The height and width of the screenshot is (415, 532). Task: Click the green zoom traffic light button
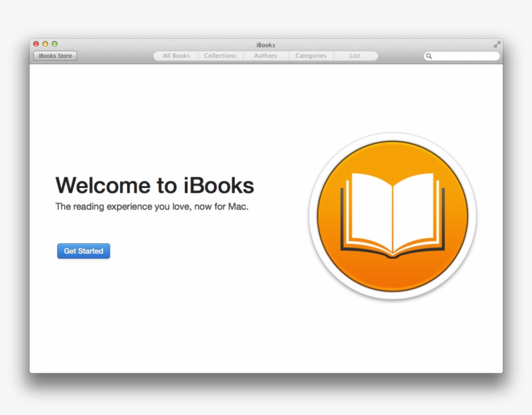[54, 43]
